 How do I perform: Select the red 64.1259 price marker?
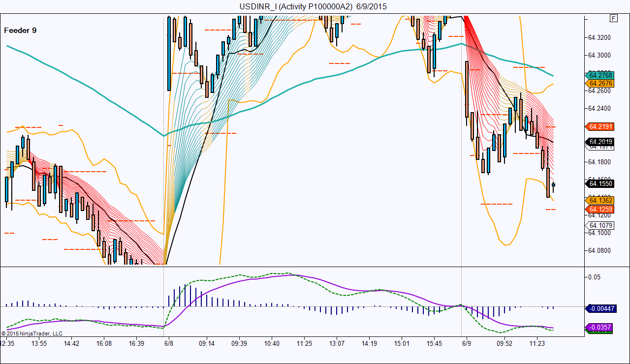[x=599, y=209]
